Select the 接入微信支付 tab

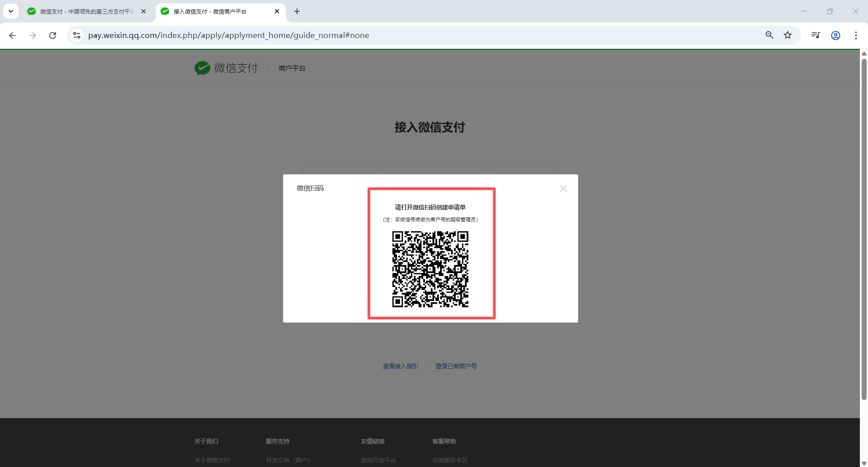click(212, 11)
